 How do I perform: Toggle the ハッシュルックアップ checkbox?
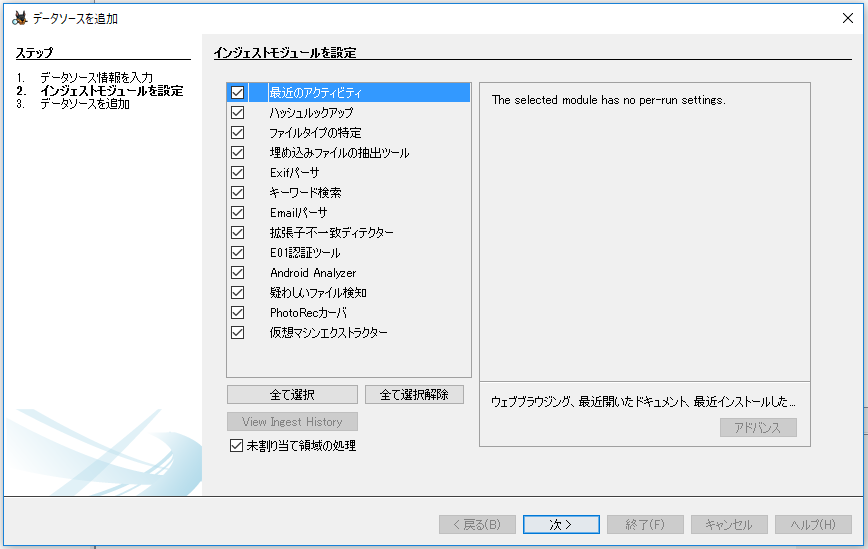(x=238, y=113)
